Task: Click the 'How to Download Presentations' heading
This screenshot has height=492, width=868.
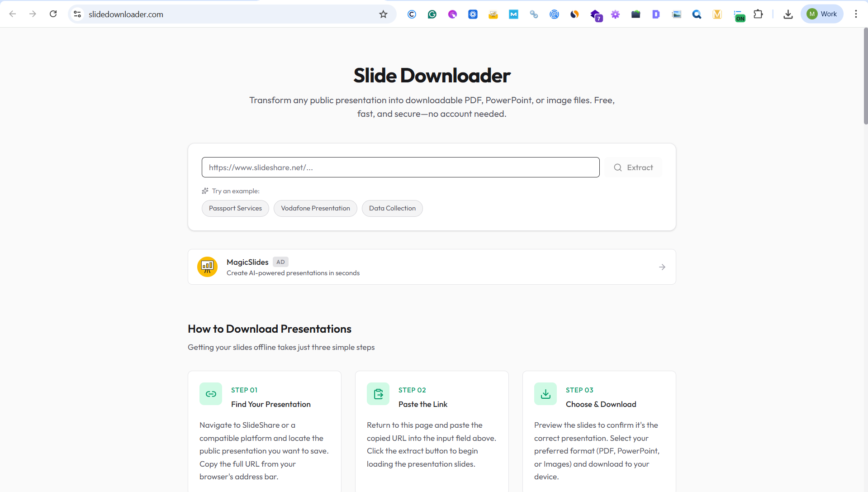Action: pos(270,329)
